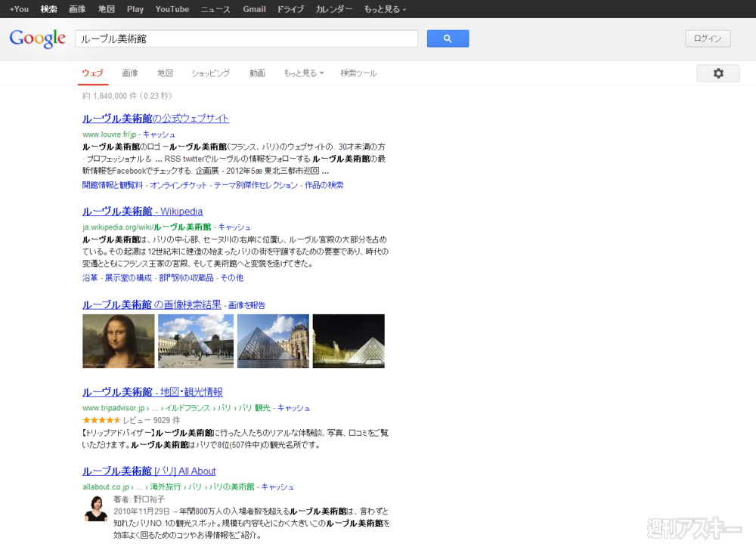Click the オンラインチケット sitelink

click(178, 185)
